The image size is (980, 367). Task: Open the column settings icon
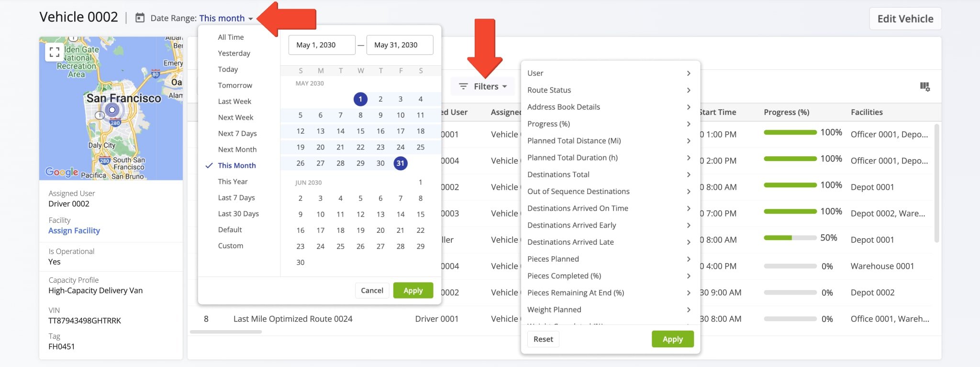pyautogui.click(x=924, y=87)
